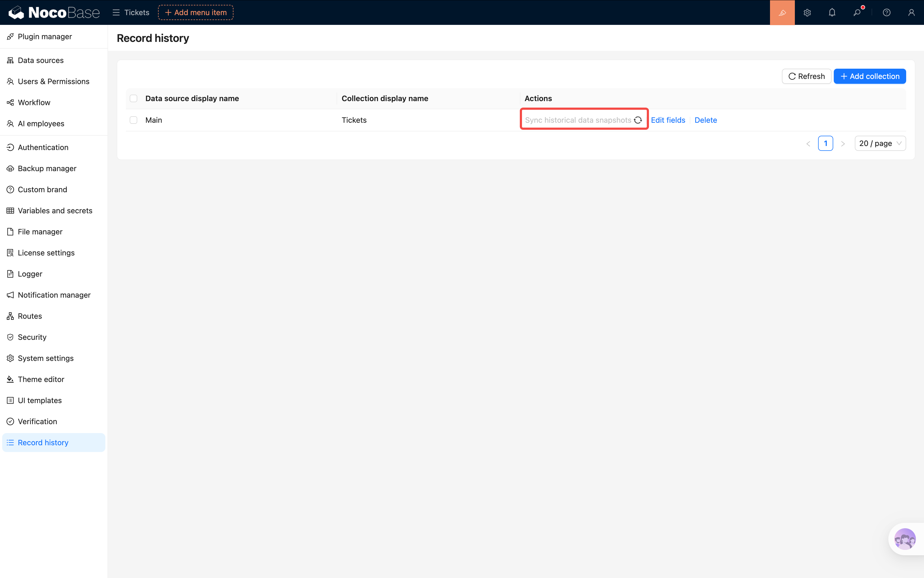Check the Main Tickets row checkbox
Viewport: 924px width, 578px height.
coord(133,120)
